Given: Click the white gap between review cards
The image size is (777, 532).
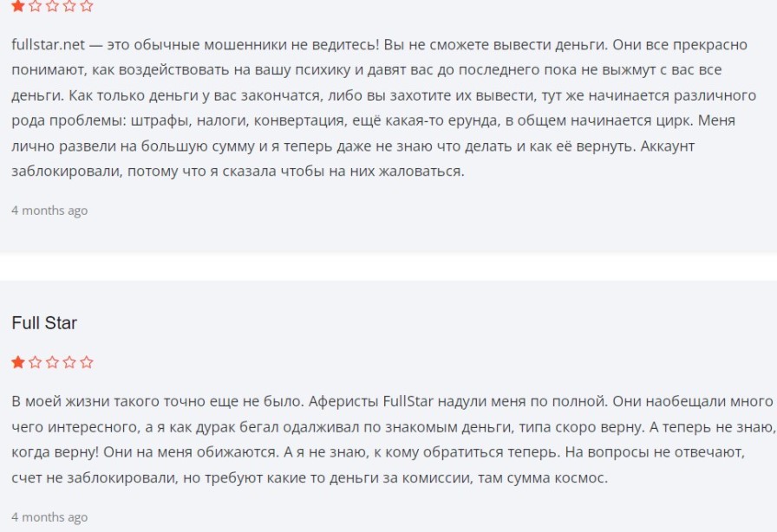Looking at the screenshot, I should pyautogui.click(x=388, y=267).
